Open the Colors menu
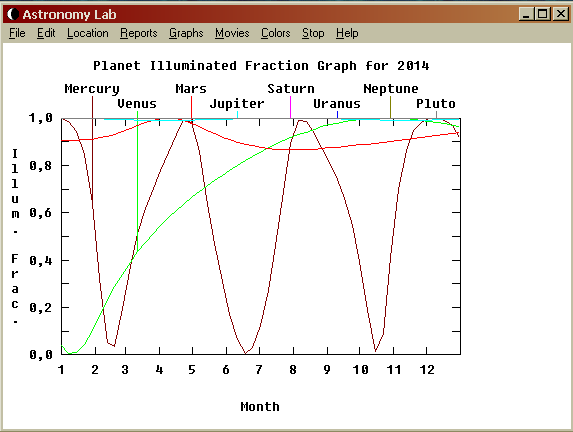The height and width of the screenshot is (432, 573). click(x=276, y=33)
